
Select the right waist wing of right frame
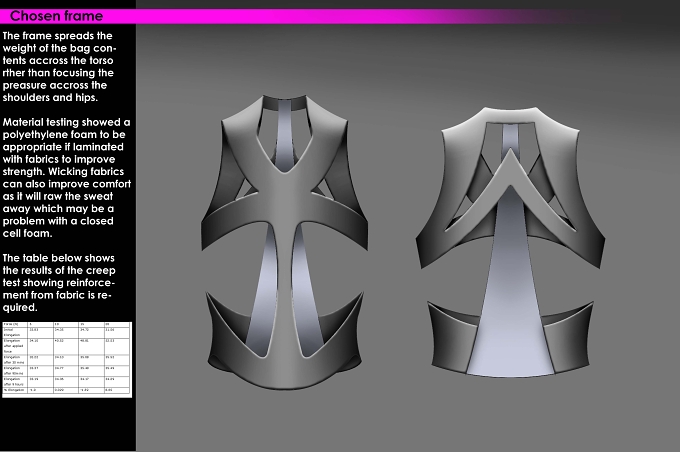[x=568, y=336]
